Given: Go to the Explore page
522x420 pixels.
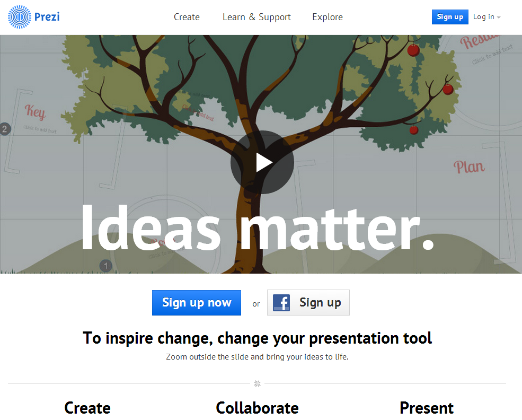Looking at the screenshot, I should pos(328,17).
